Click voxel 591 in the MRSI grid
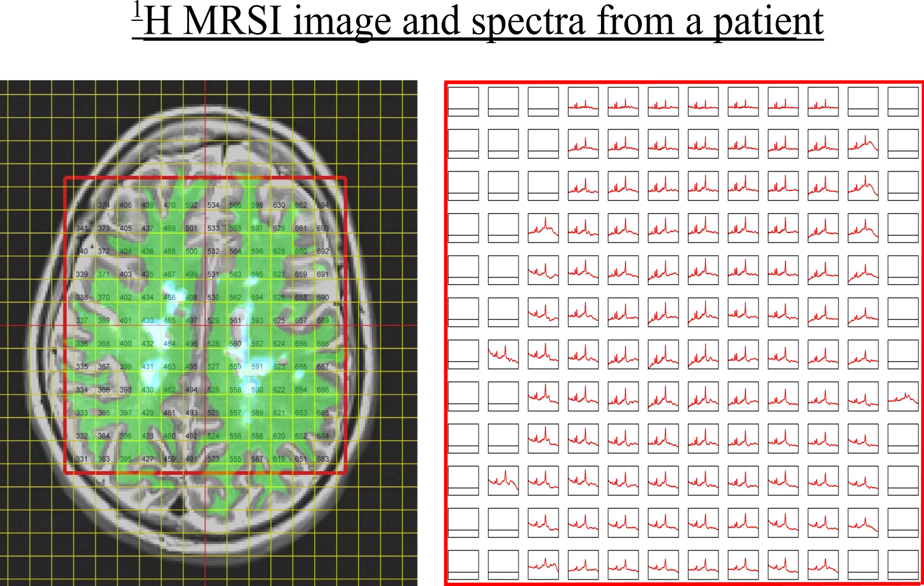Image resolution: width=924 pixels, height=586 pixels. (x=257, y=367)
